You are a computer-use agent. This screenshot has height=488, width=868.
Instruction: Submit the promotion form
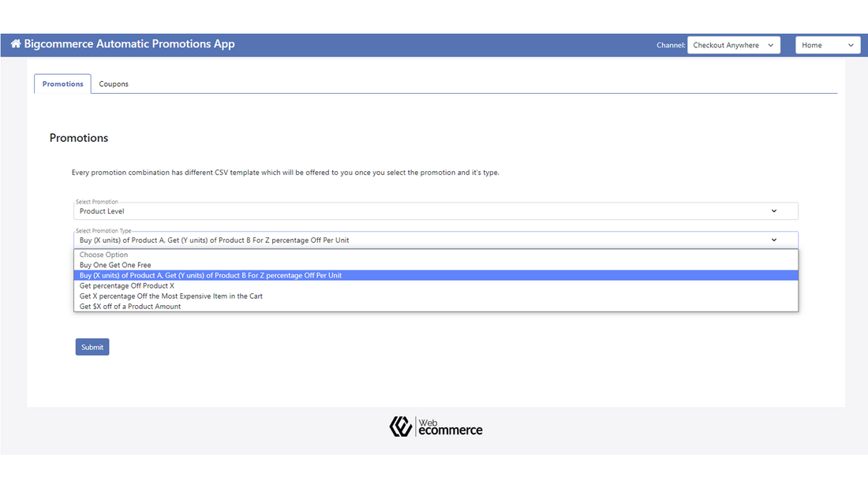point(92,347)
